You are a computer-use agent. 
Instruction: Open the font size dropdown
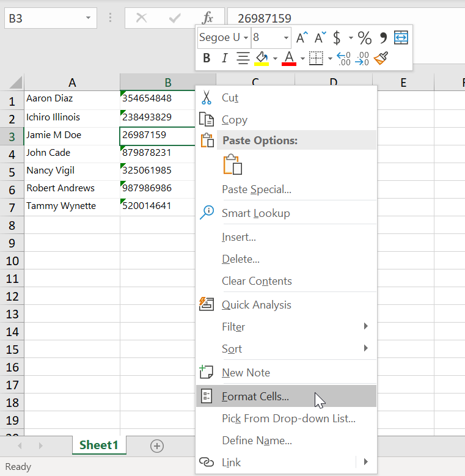tap(285, 38)
